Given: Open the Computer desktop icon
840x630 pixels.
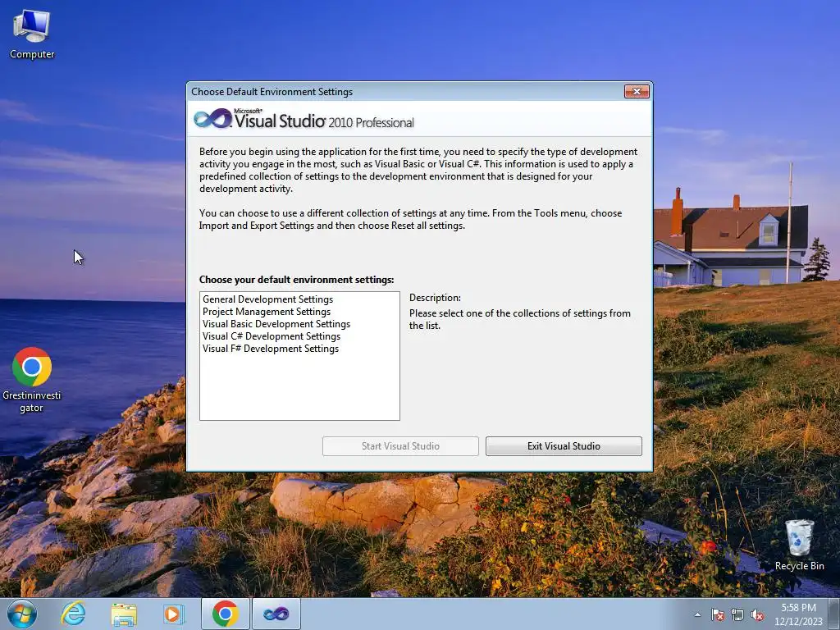Looking at the screenshot, I should click(x=32, y=34).
